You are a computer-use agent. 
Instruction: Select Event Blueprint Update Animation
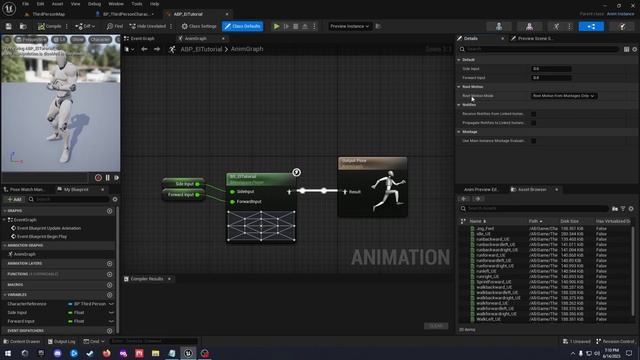point(49,228)
